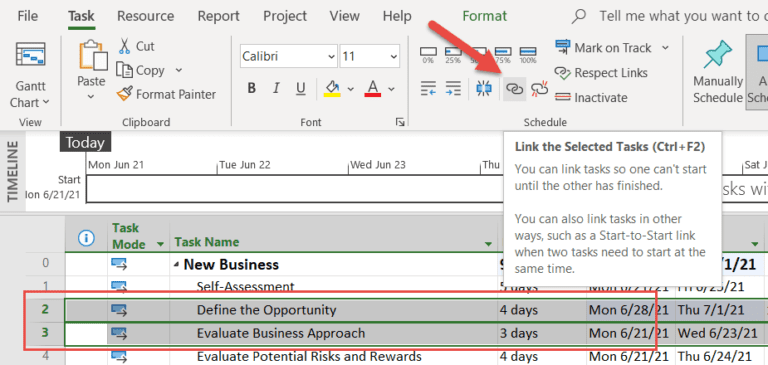Open the Format contextual tab
The height and width of the screenshot is (365, 768).
tap(485, 16)
